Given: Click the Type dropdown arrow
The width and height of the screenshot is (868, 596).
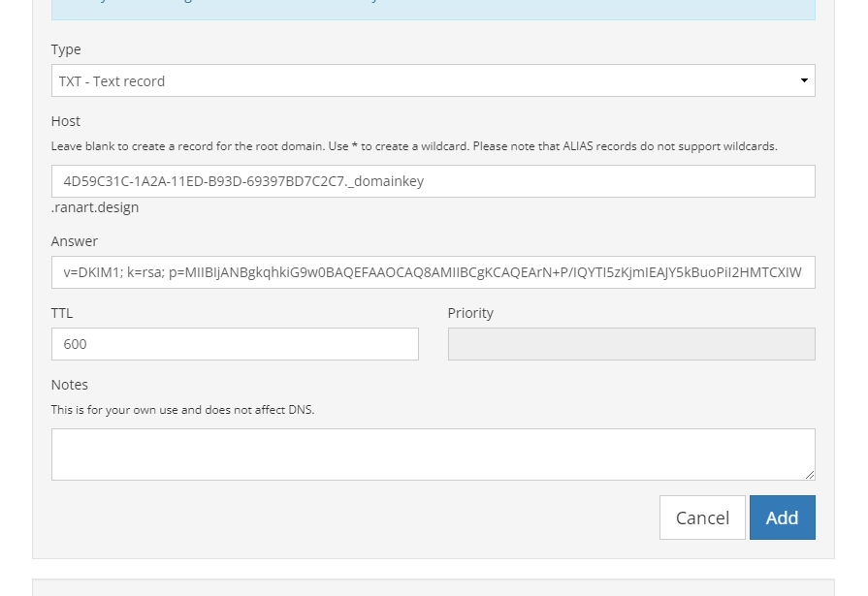Looking at the screenshot, I should 804,80.
